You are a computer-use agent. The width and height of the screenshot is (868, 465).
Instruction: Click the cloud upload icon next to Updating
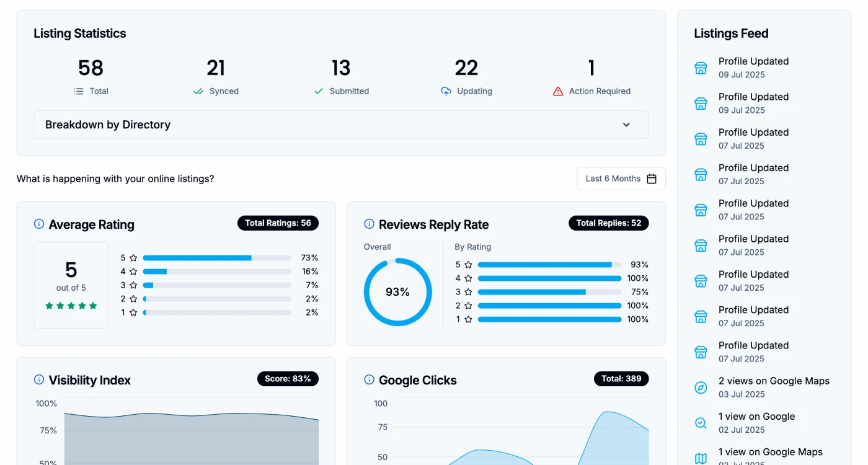446,91
